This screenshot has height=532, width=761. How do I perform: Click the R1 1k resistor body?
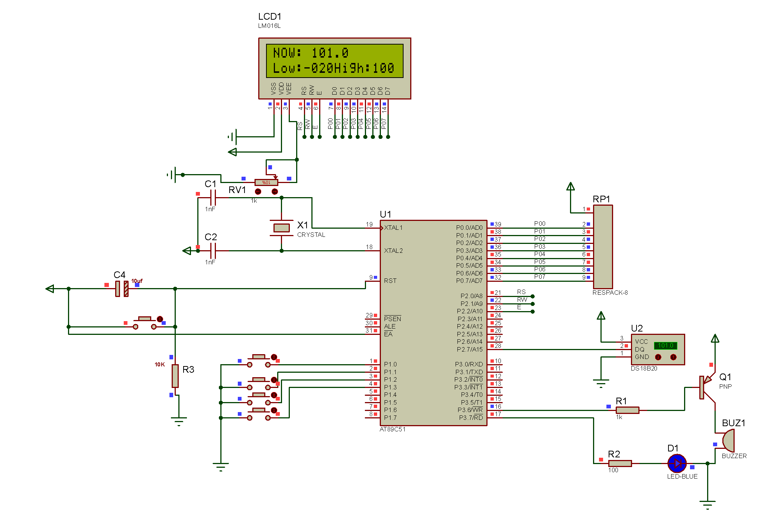click(x=627, y=410)
